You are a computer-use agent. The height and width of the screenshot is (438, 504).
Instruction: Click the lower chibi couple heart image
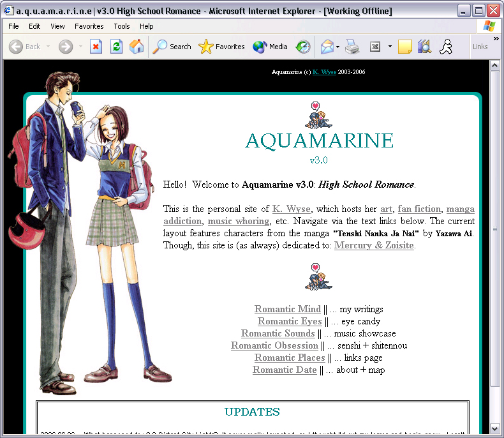click(x=318, y=277)
